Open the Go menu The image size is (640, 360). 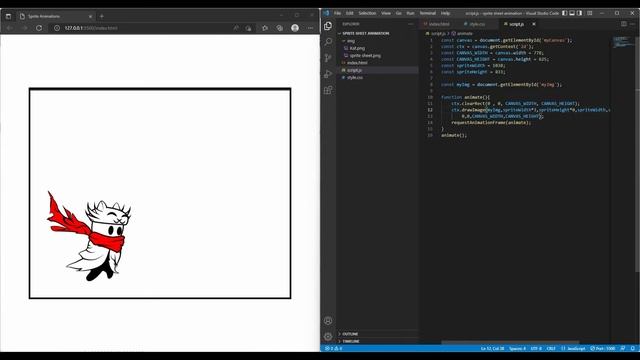398,13
